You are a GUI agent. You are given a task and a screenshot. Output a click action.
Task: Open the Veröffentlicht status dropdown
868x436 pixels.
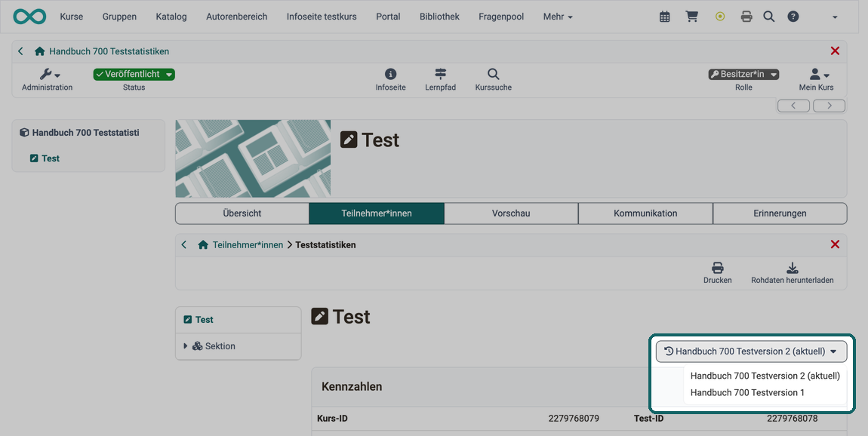[134, 74]
